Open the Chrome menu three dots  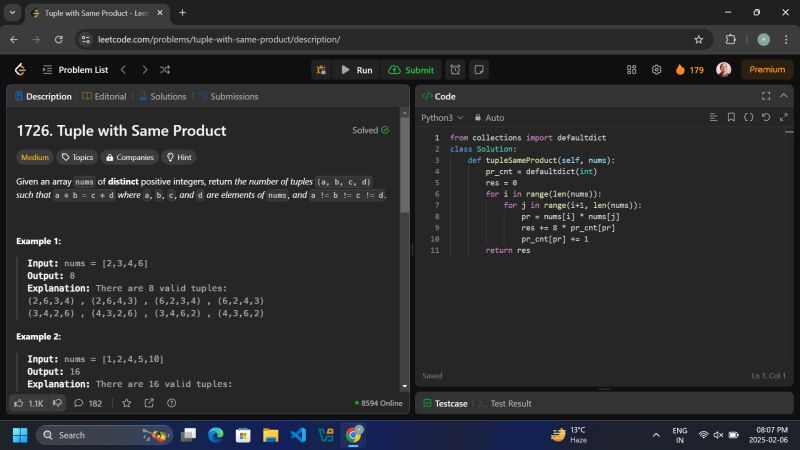pyautogui.click(x=786, y=39)
